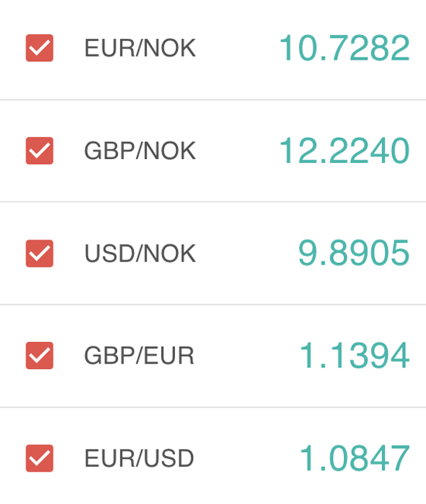Untick the GBP/EUR checkbox

click(40, 355)
